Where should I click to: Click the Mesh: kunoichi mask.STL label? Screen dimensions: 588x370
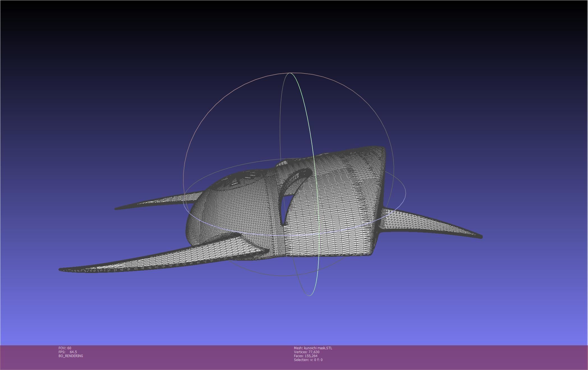point(313,348)
